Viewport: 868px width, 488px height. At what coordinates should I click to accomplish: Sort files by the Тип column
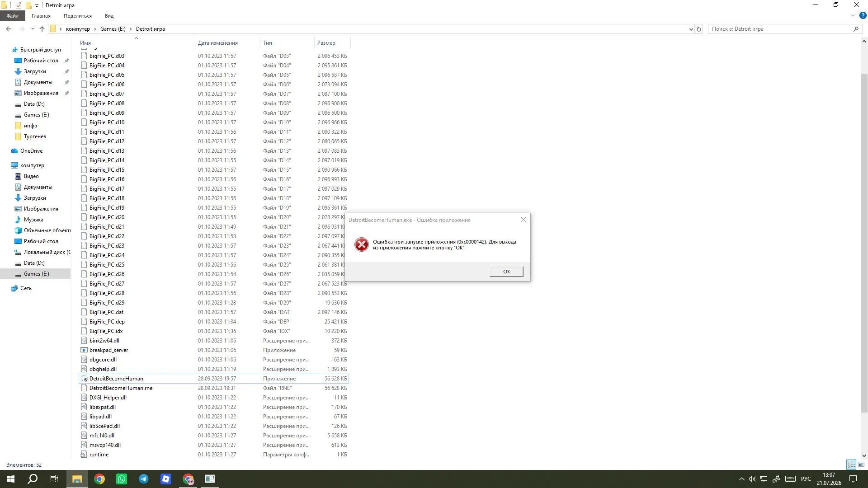(287, 43)
